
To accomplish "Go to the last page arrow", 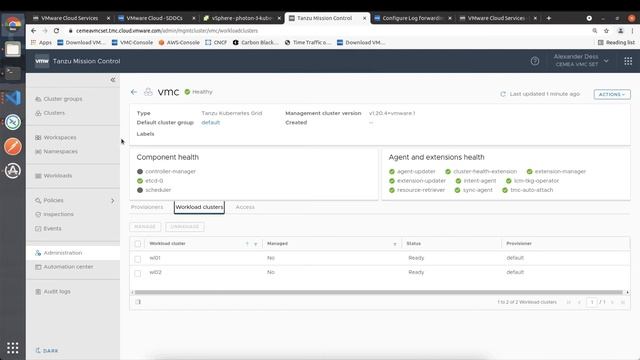I will pos(623,302).
